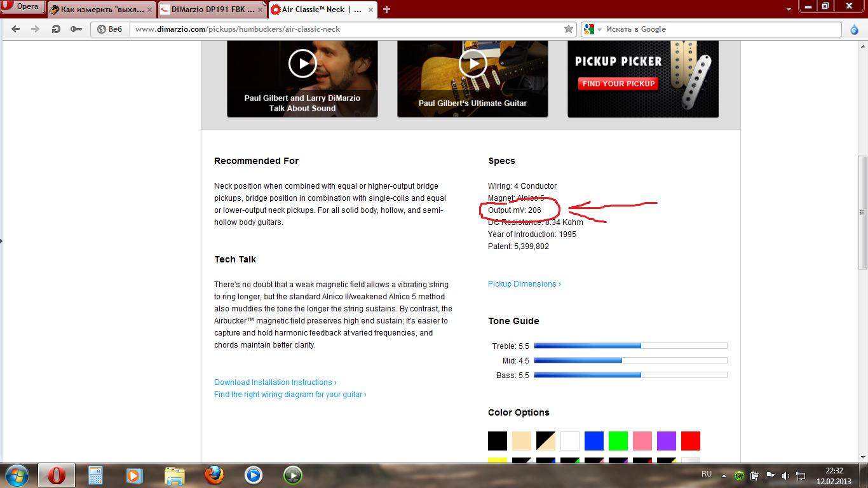The height and width of the screenshot is (488, 868).
Task: Select the pink color option
Action: pos(642,441)
